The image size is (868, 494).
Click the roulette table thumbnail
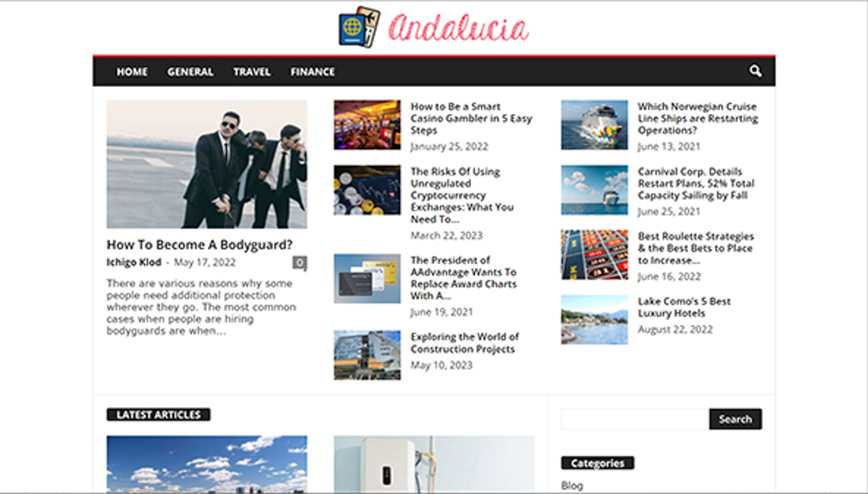coord(594,255)
